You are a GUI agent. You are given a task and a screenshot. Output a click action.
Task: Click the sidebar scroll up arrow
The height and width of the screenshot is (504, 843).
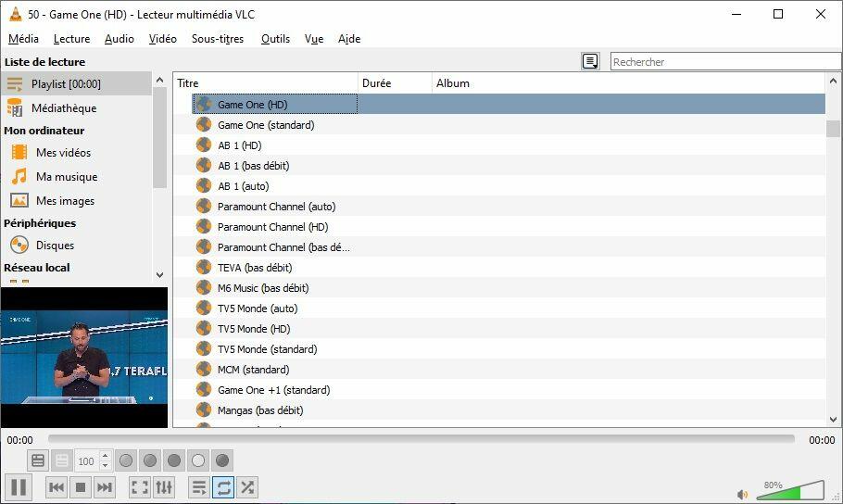pos(159,80)
